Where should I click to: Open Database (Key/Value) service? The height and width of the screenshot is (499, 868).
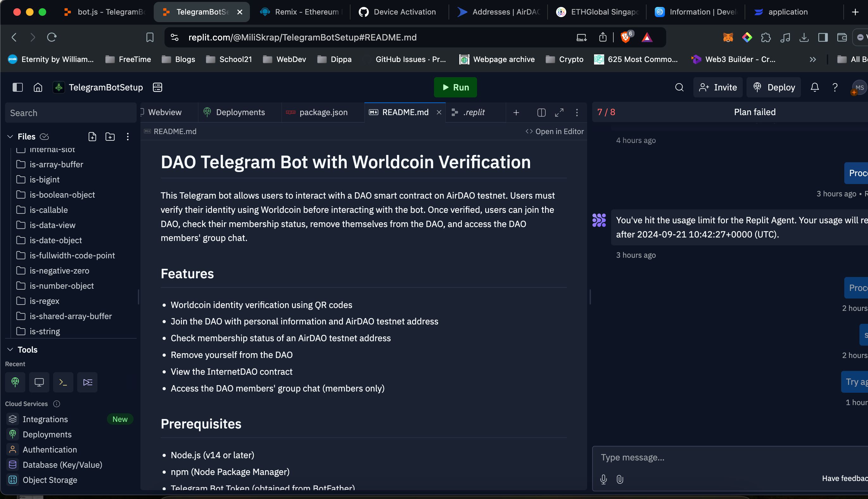point(62,465)
